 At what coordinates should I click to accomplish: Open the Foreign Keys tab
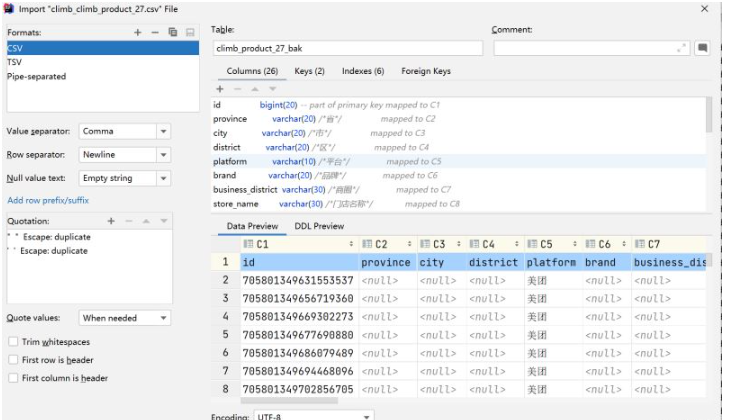[425, 71]
